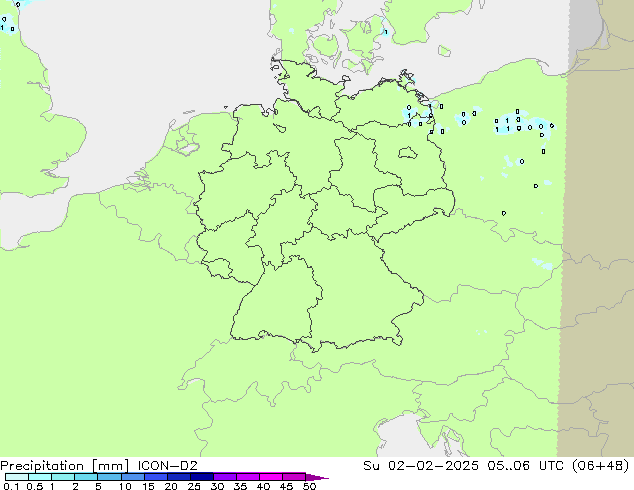Click the 'ICON-D2' model label
Viewport: 634px width, 490px height.
[167, 466]
